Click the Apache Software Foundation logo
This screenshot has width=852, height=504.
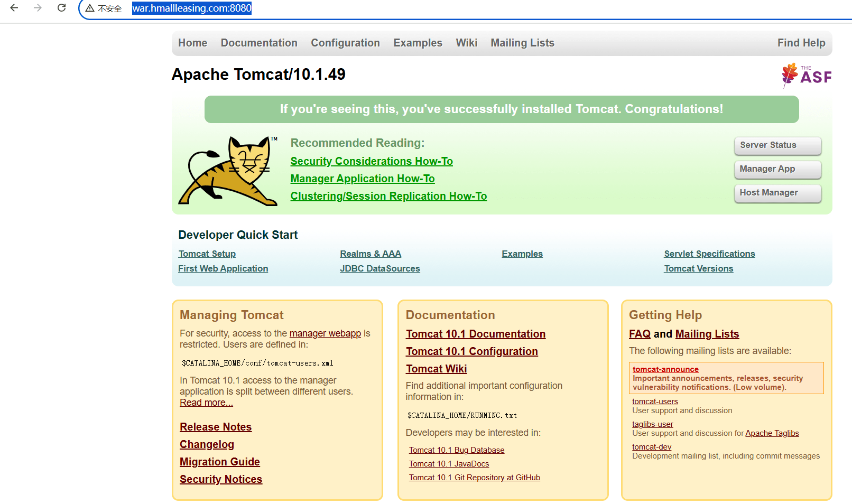[806, 76]
